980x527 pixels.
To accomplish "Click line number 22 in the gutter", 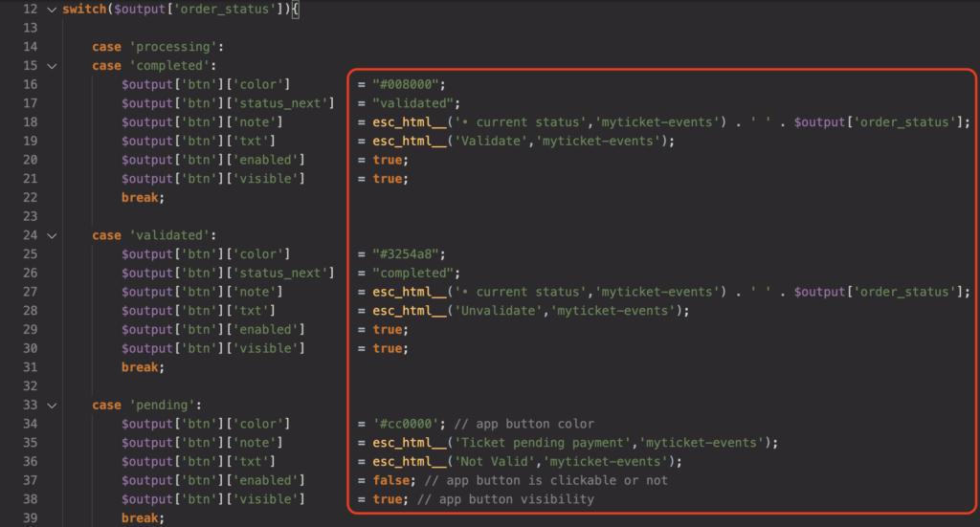I will pyautogui.click(x=30, y=197).
